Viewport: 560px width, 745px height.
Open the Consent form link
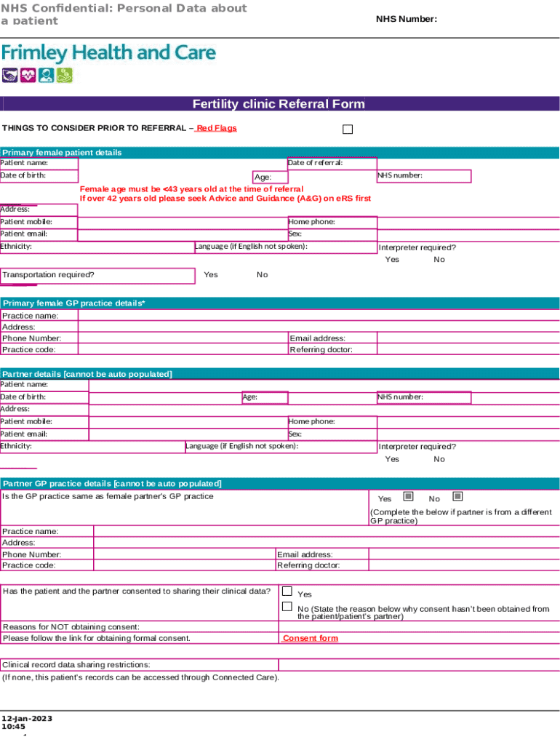pos(310,638)
